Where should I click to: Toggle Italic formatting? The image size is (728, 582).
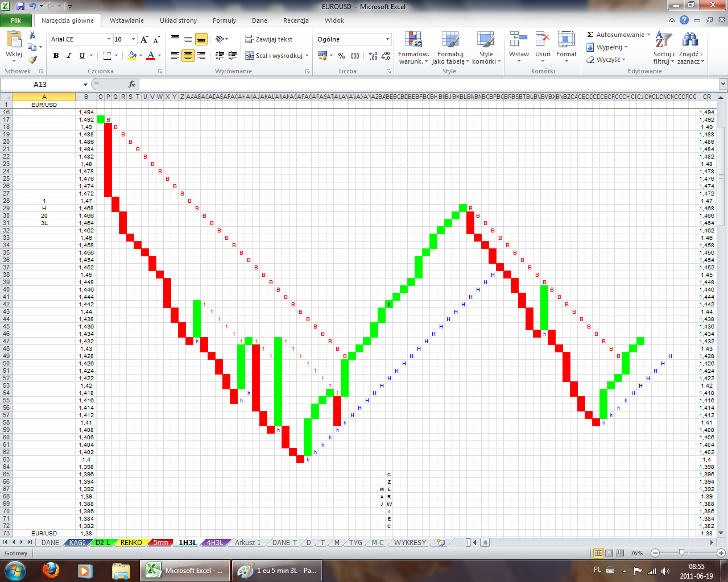(69, 56)
